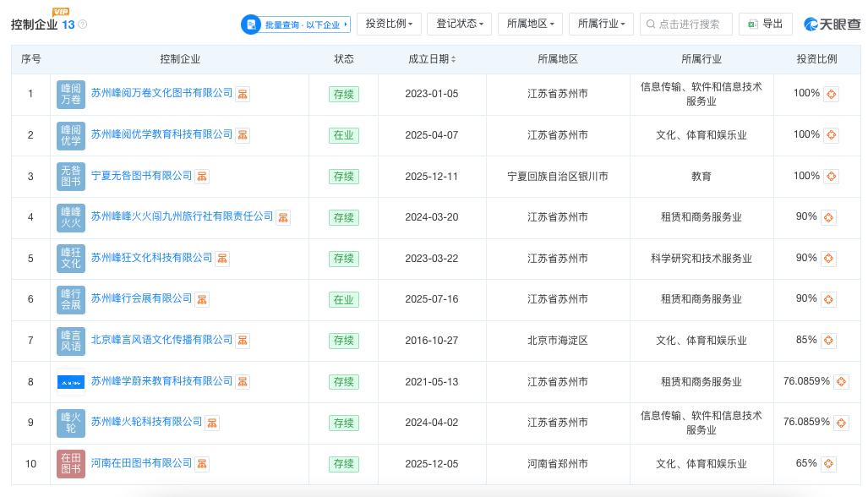Click investment path icon beside 65%
This screenshot has height=497, width=868.
(x=828, y=464)
